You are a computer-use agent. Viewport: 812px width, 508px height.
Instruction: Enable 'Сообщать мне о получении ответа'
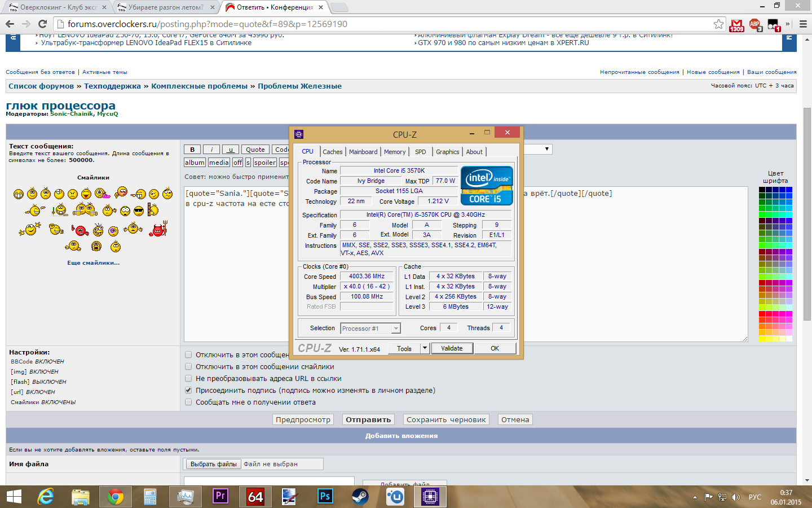(188, 402)
